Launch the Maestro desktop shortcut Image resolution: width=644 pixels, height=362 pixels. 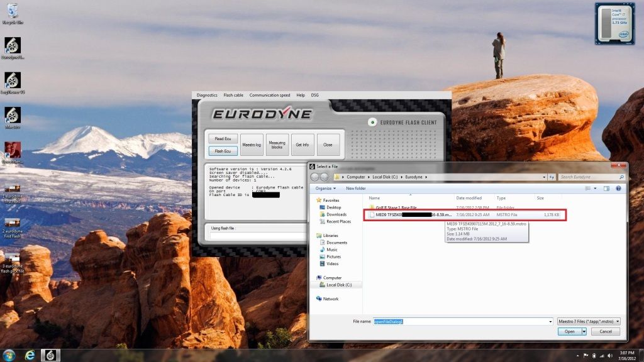13,118
